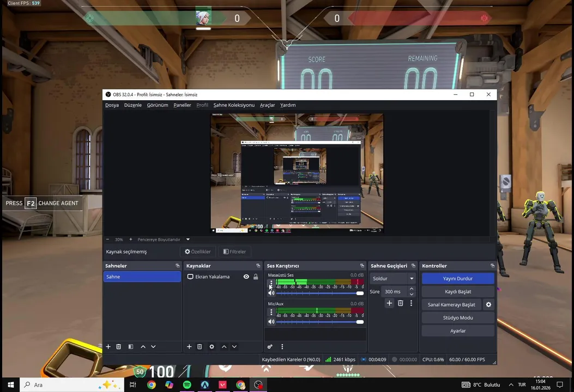Mute the Masaüstü Ses speaker icon
This screenshot has width=574, height=392.
tap(271, 293)
